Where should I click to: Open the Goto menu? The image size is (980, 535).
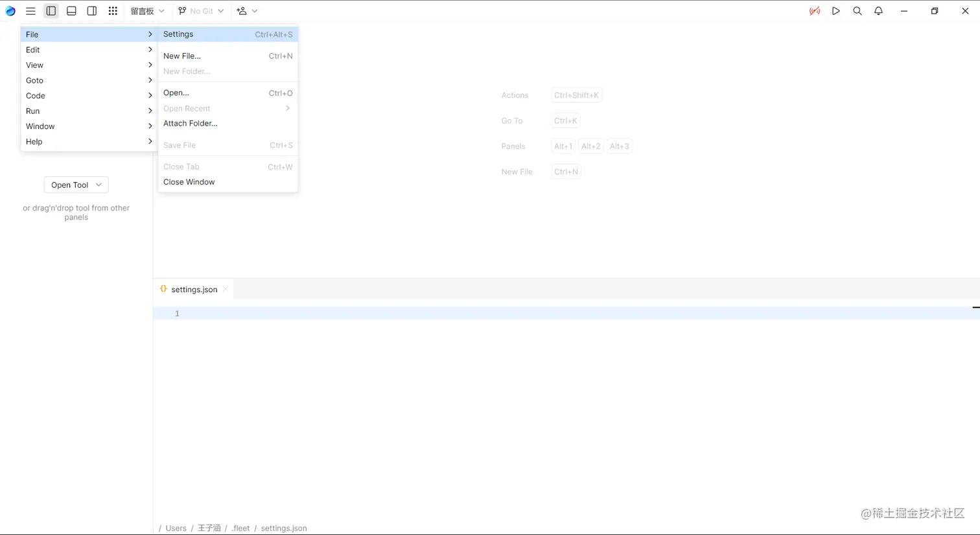click(89, 80)
